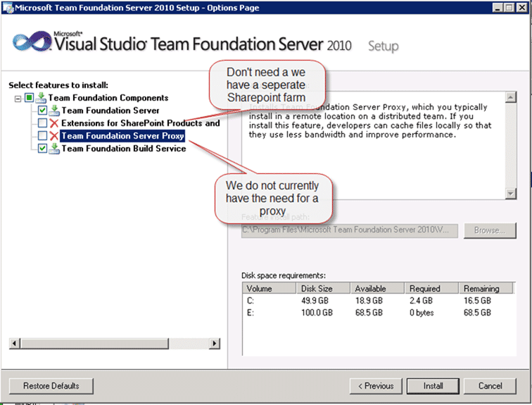Click the Visual Studio infinity logo
The height and width of the screenshot is (405, 532).
pos(32,42)
